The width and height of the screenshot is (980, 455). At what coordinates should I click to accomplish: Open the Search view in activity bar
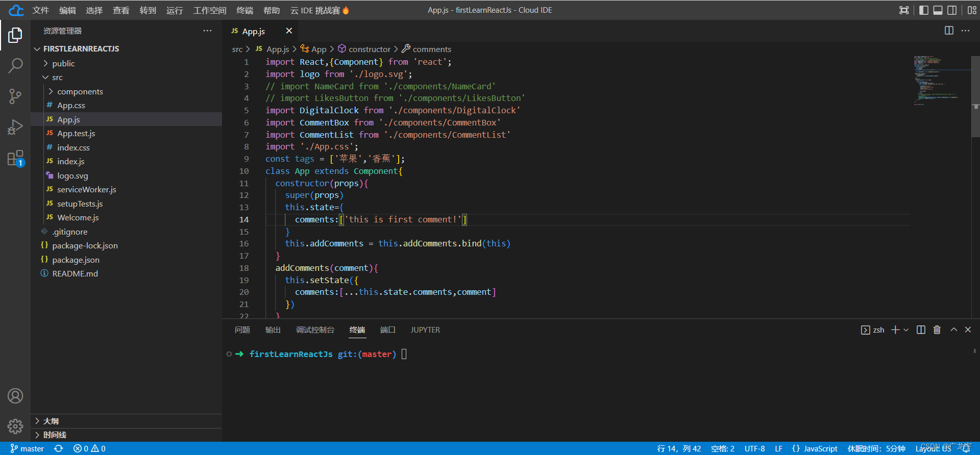pos(15,65)
